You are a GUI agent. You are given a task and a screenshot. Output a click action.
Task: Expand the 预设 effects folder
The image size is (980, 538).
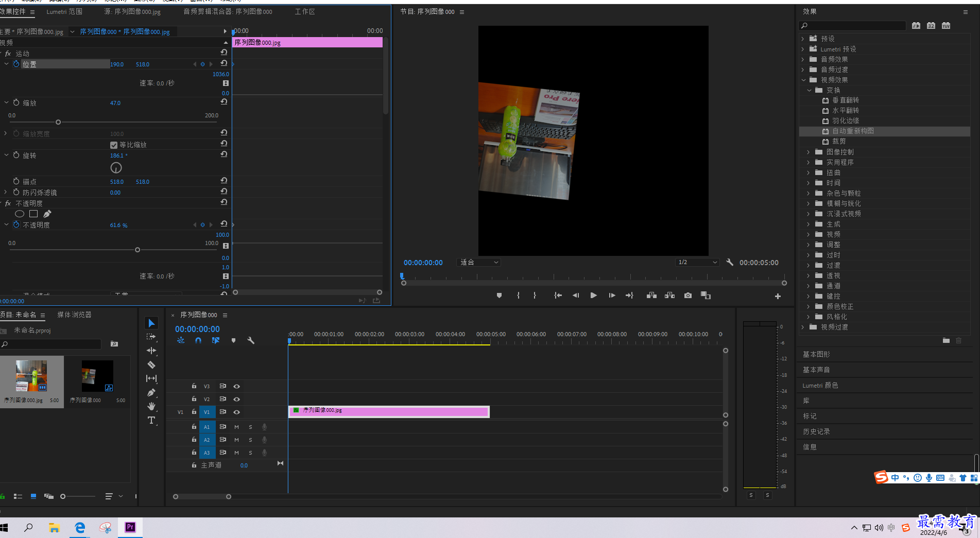point(803,39)
